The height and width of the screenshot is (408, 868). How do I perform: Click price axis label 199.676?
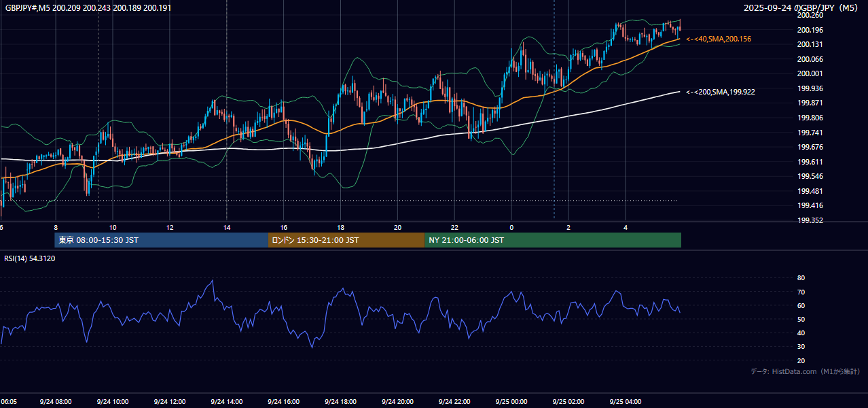[810, 147]
